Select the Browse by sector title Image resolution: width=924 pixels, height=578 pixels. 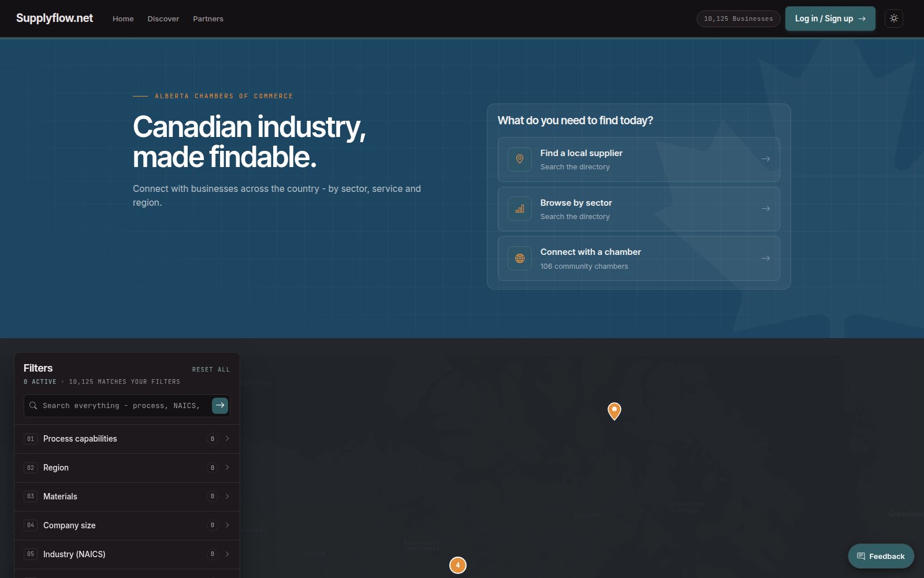click(576, 203)
